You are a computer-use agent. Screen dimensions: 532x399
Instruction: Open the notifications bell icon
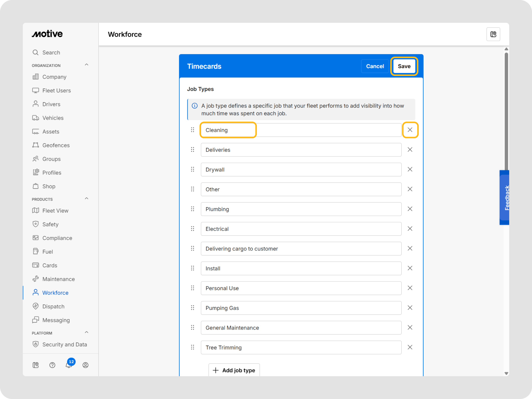point(69,365)
